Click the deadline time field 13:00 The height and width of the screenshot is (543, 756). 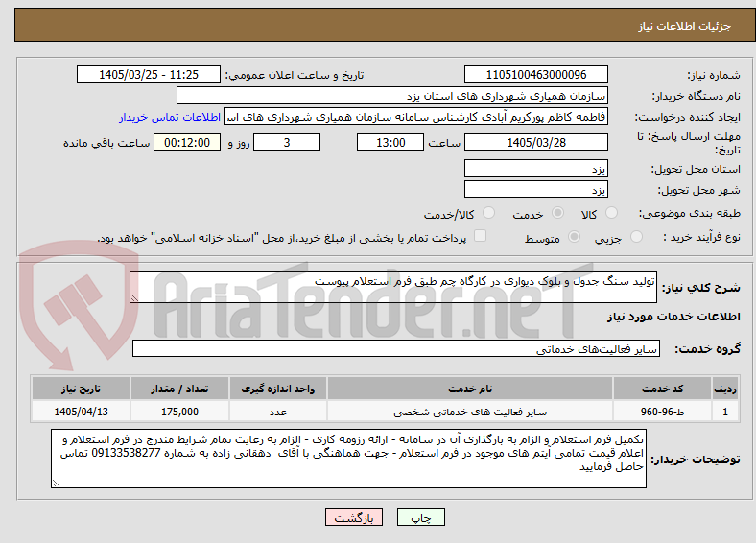point(390,142)
